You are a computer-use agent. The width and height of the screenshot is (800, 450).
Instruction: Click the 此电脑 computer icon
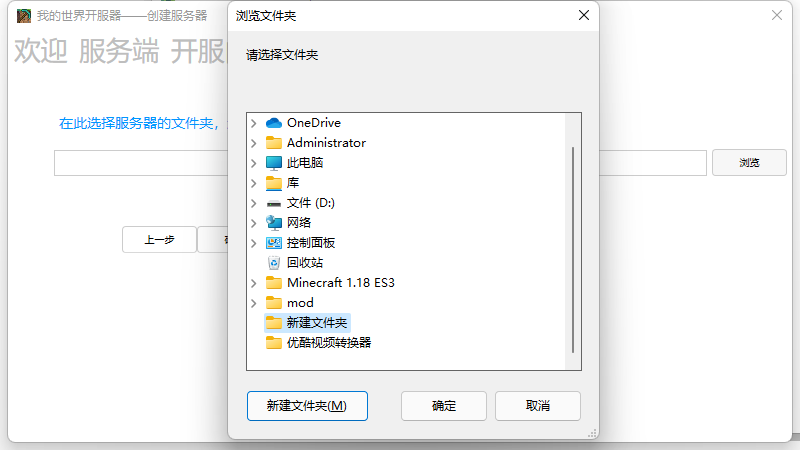[x=274, y=163]
